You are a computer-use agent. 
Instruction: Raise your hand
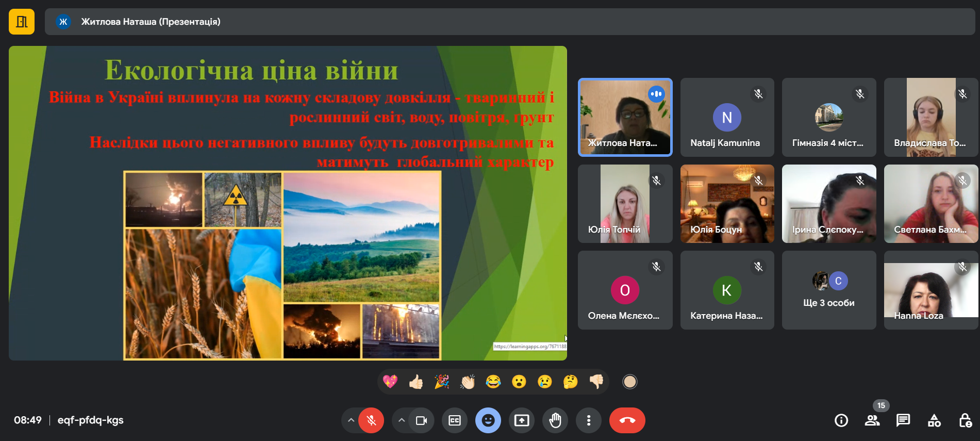[555, 420]
